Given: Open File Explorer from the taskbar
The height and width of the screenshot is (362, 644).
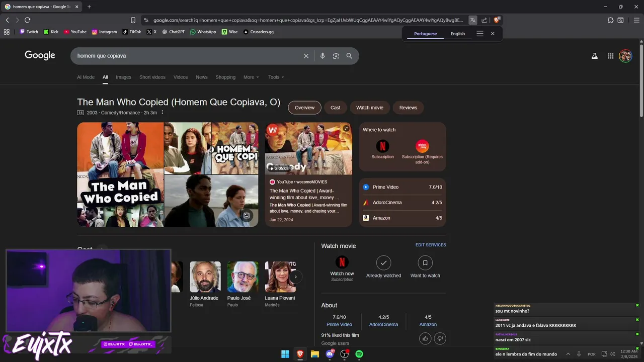Looking at the screenshot, I should (315, 354).
